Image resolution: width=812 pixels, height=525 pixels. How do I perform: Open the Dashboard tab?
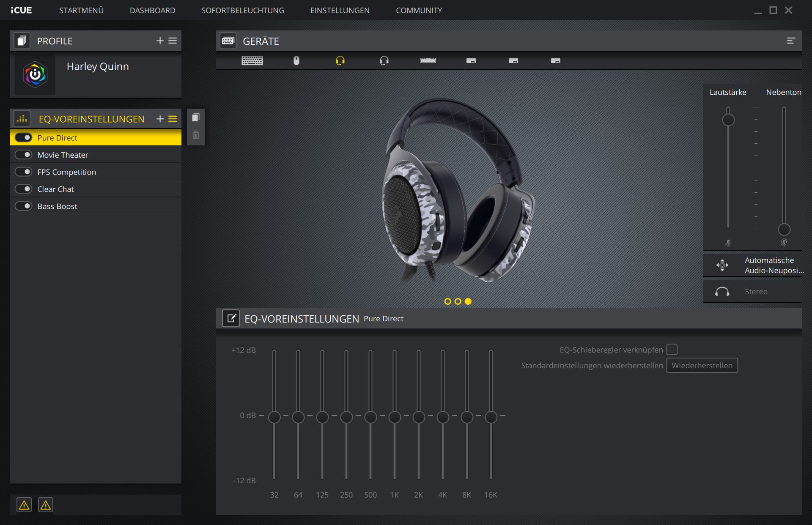(x=152, y=10)
